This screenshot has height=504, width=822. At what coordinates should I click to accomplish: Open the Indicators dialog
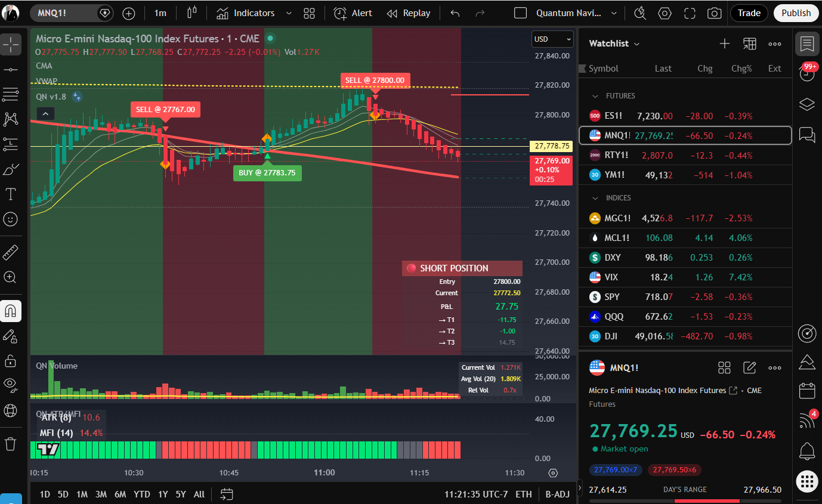click(245, 13)
